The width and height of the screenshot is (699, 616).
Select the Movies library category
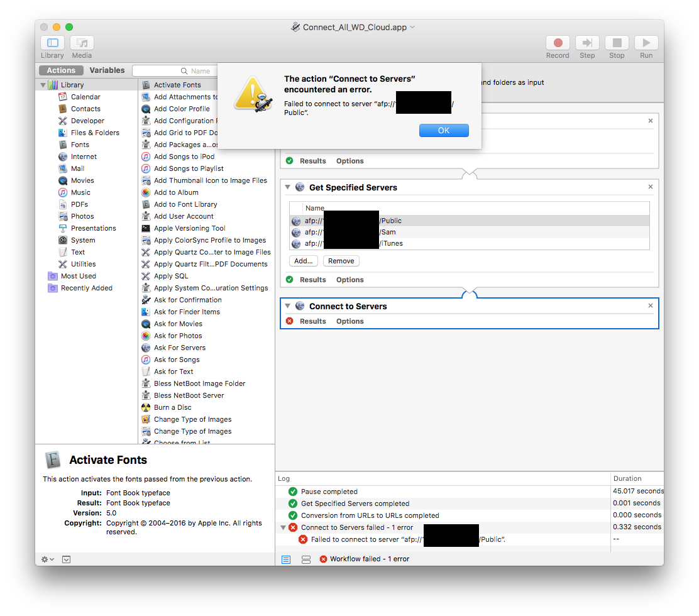click(x=82, y=180)
